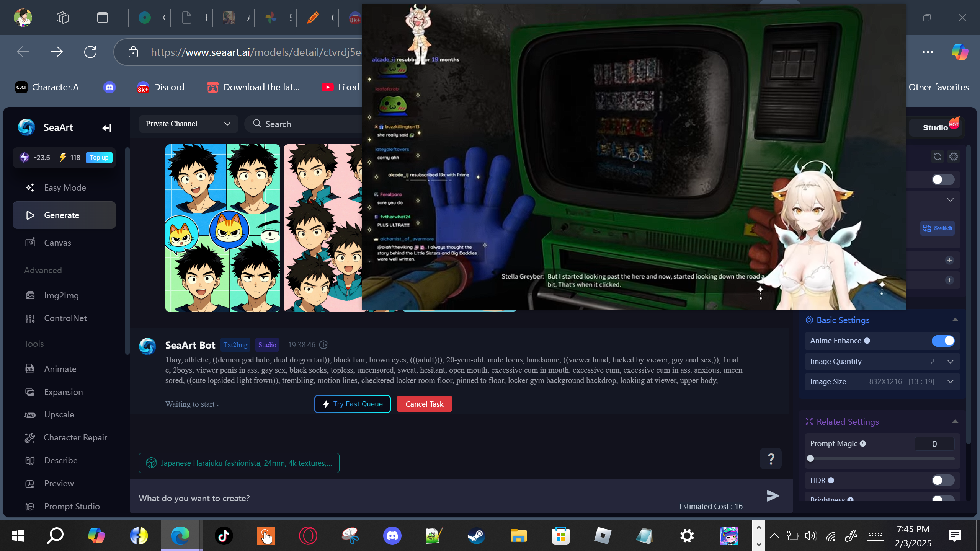Click the Switch model button
Image resolution: width=980 pixels, height=551 pixels.
tap(937, 228)
